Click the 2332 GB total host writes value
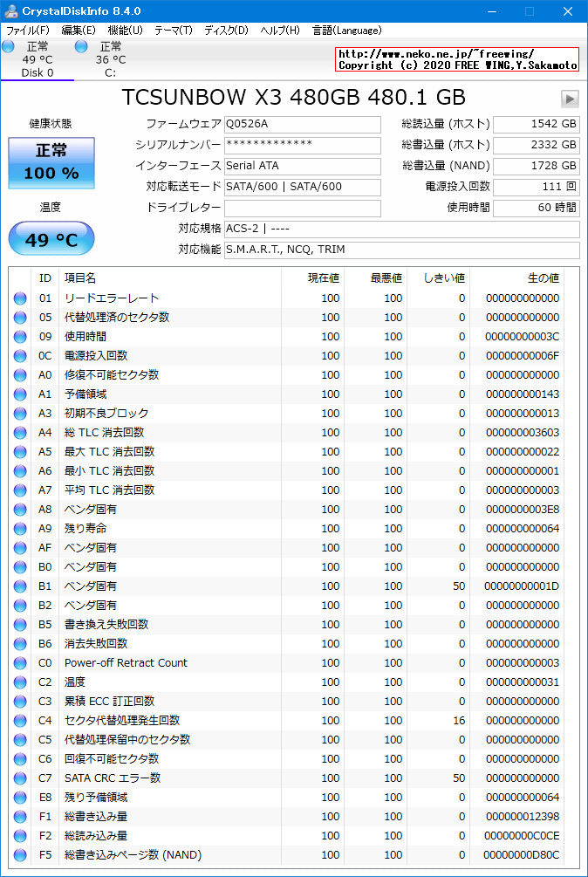The width and height of the screenshot is (588, 877). pos(537,146)
